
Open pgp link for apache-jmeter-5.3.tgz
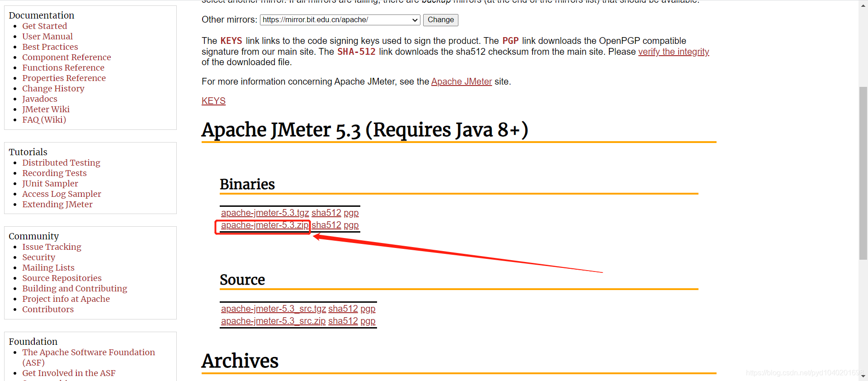click(x=351, y=213)
